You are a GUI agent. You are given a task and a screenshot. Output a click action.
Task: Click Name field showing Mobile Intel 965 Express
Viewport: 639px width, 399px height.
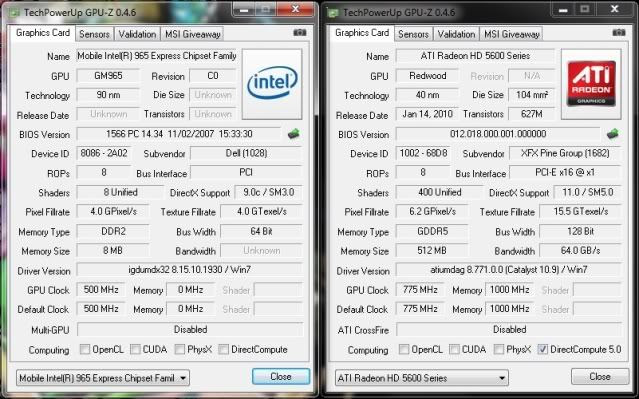(x=156, y=56)
